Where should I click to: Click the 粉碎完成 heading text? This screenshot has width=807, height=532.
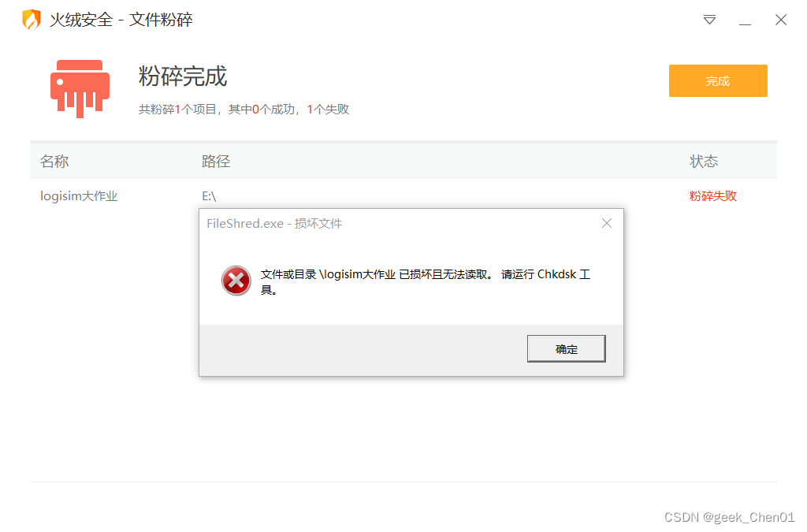(x=183, y=76)
